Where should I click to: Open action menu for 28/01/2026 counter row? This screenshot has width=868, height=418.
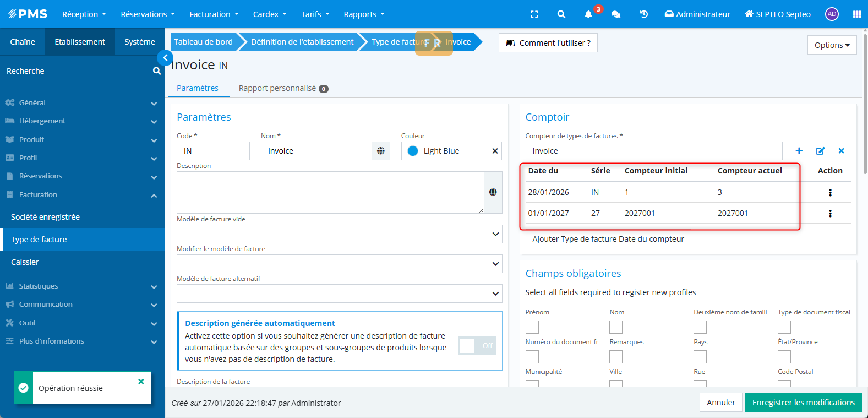830,192
